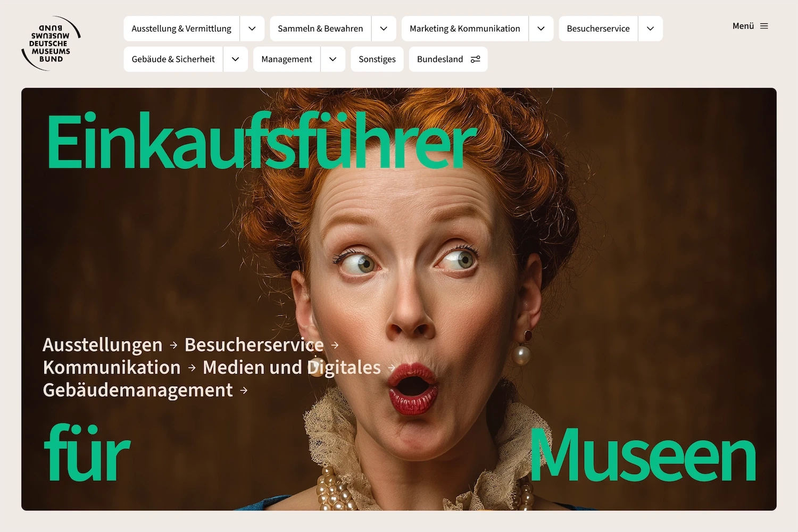798x532 pixels.
Task: Click the Deutscher Museumsbund circular logo
Action: 51,43
